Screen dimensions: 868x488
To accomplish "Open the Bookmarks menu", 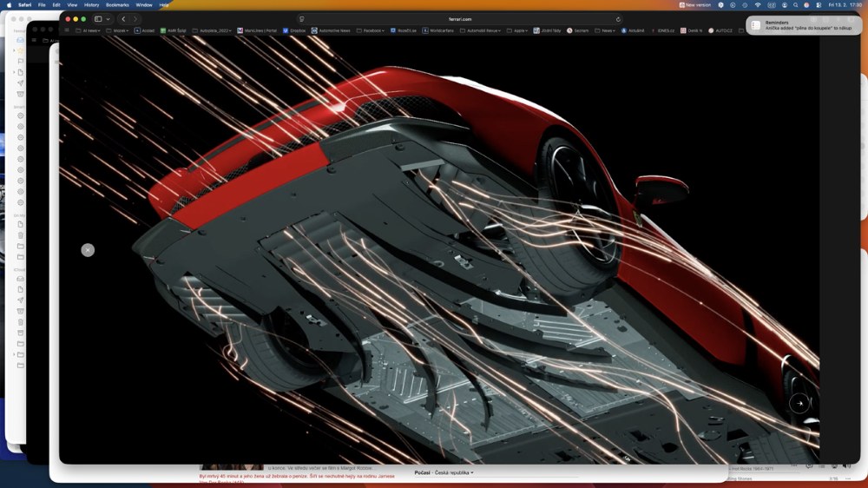I will click(x=117, y=4).
